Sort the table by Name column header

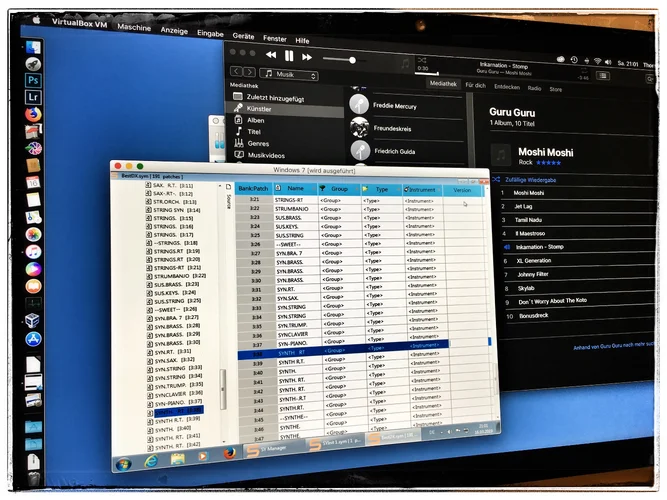tap(295, 189)
